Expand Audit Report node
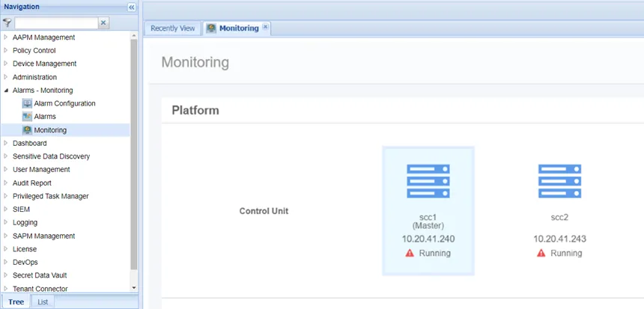 tap(6, 183)
